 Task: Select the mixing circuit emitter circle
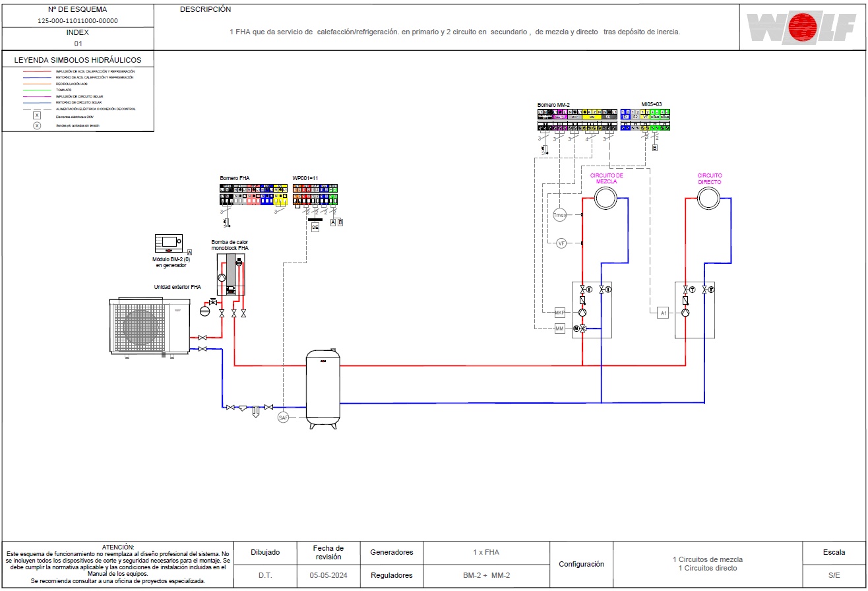pyautogui.click(x=604, y=197)
